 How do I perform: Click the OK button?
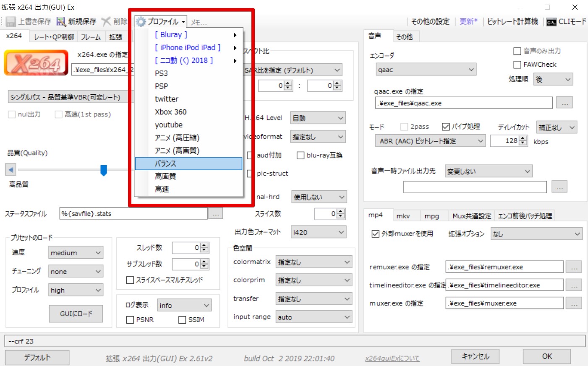pyautogui.click(x=547, y=356)
